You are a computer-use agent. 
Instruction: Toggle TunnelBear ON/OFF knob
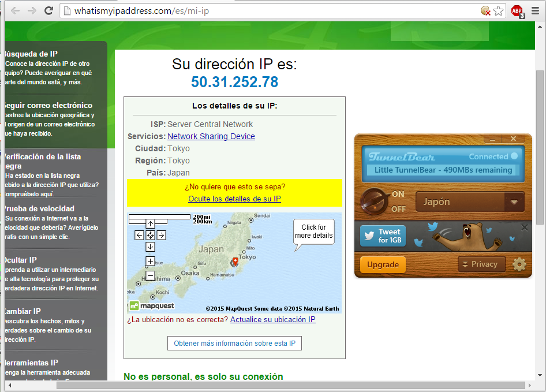pyautogui.click(x=375, y=201)
